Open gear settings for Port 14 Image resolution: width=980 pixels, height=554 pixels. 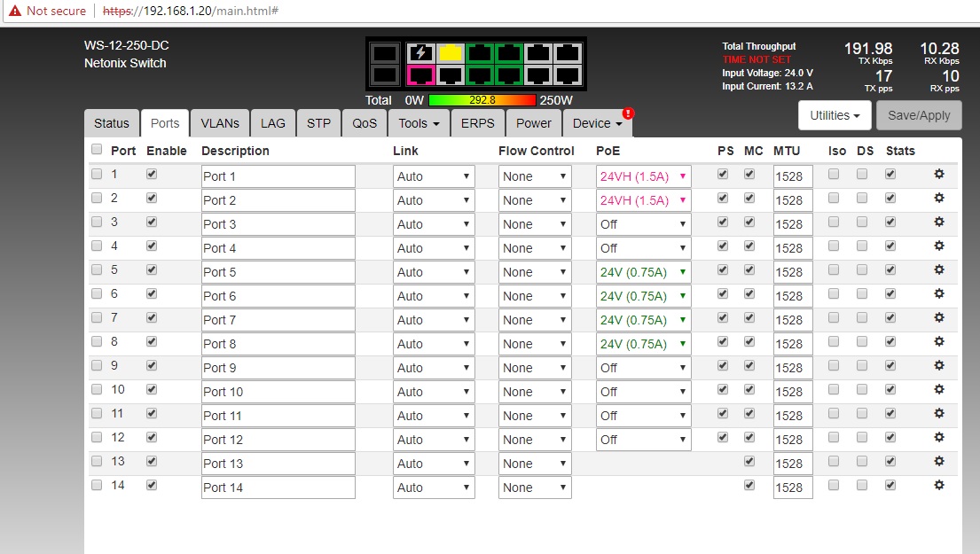[939, 486]
